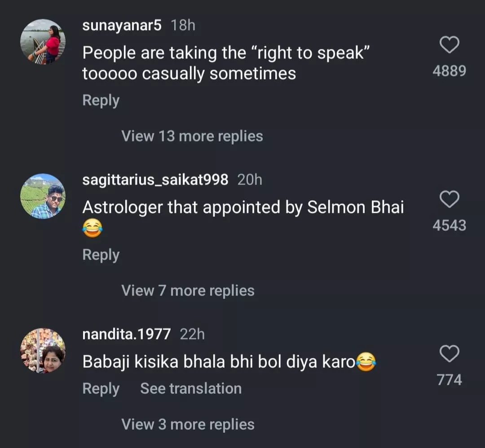See translation of nandita.1977's comment
This screenshot has width=485, height=448.
coord(190,389)
